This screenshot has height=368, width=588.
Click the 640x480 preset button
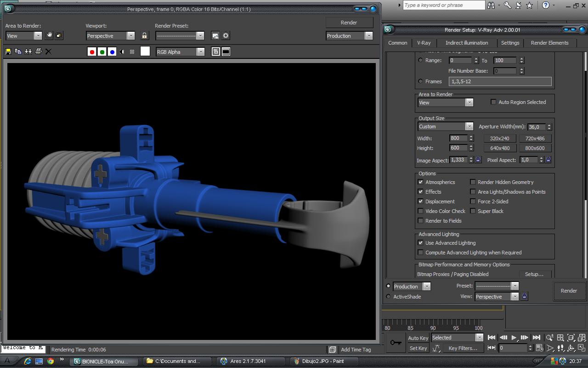point(500,148)
